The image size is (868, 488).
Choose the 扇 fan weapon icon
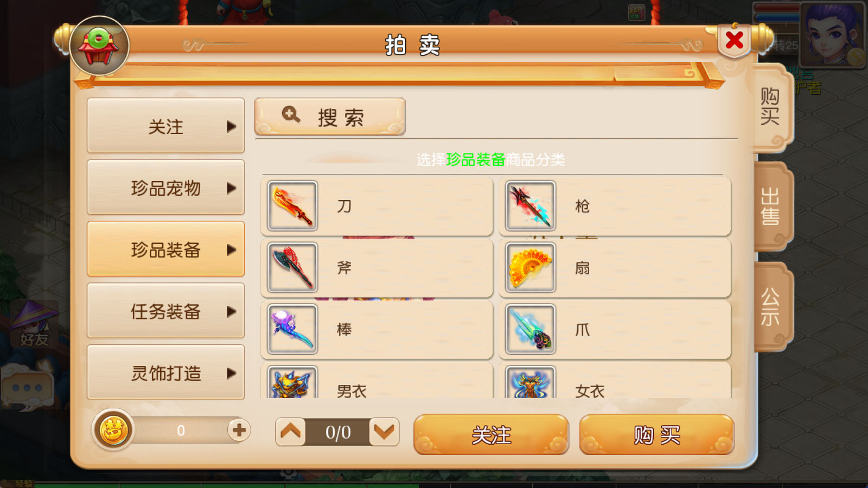point(531,268)
